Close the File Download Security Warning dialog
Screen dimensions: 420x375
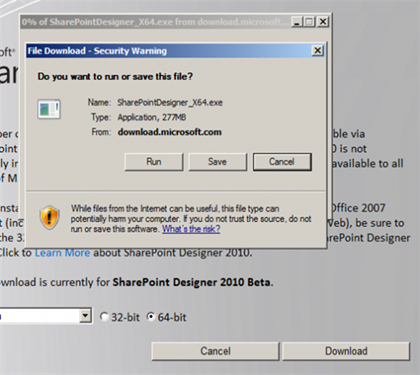pos(318,51)
